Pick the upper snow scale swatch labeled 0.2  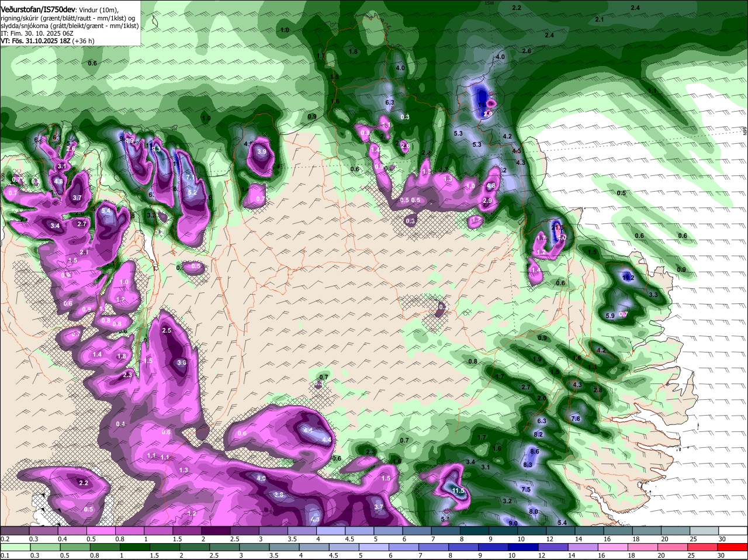point(15,530)
